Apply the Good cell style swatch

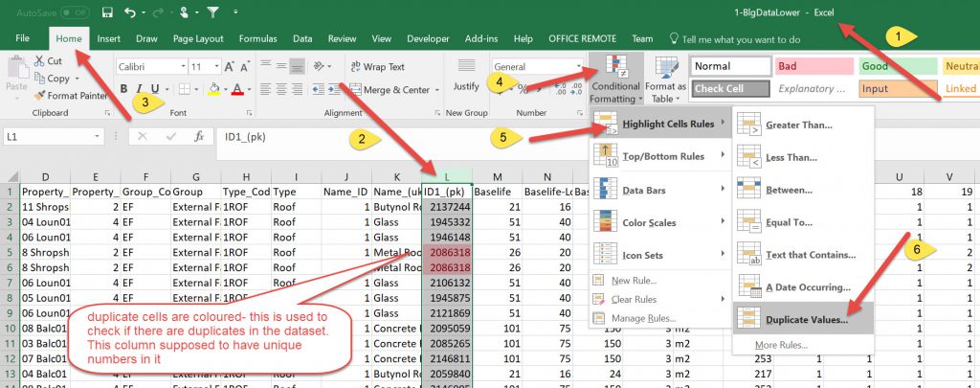pos(896,67)
